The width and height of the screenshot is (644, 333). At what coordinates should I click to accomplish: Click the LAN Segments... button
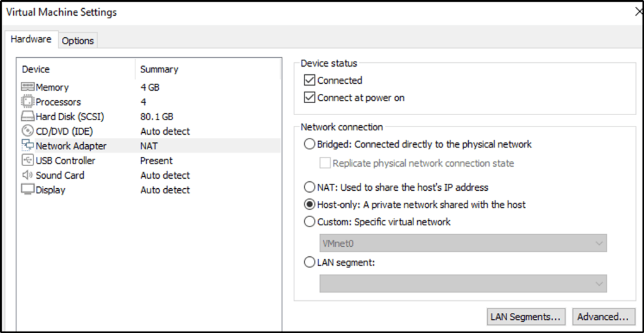click(526, 317)
